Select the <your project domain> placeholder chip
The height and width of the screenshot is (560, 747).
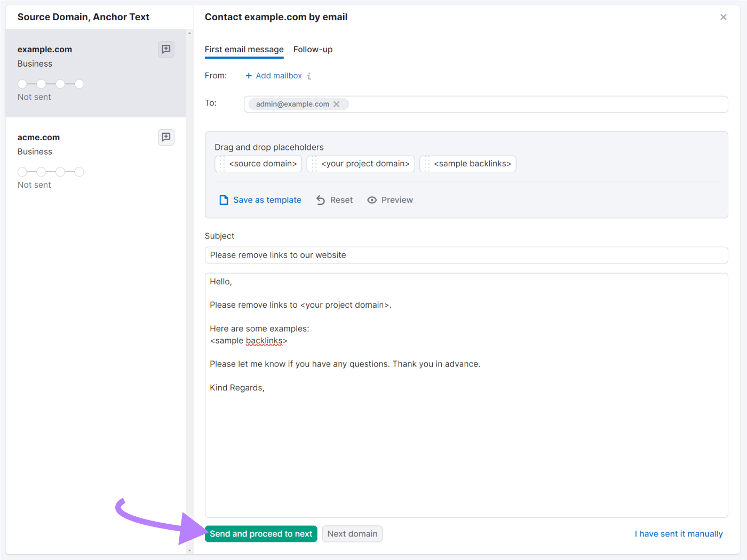[x=361, y=164]
